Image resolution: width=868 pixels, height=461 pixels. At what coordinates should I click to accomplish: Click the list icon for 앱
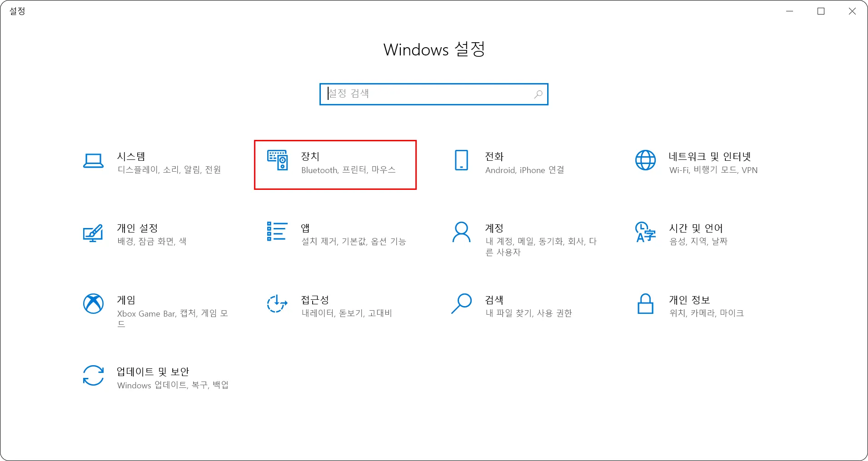coord(277,232)
